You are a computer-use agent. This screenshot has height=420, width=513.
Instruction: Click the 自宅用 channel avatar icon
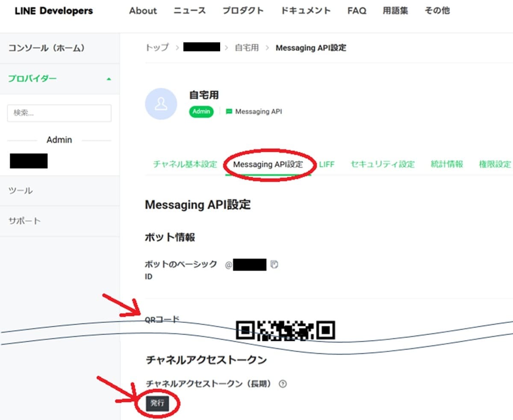click(x=161, y=104)
